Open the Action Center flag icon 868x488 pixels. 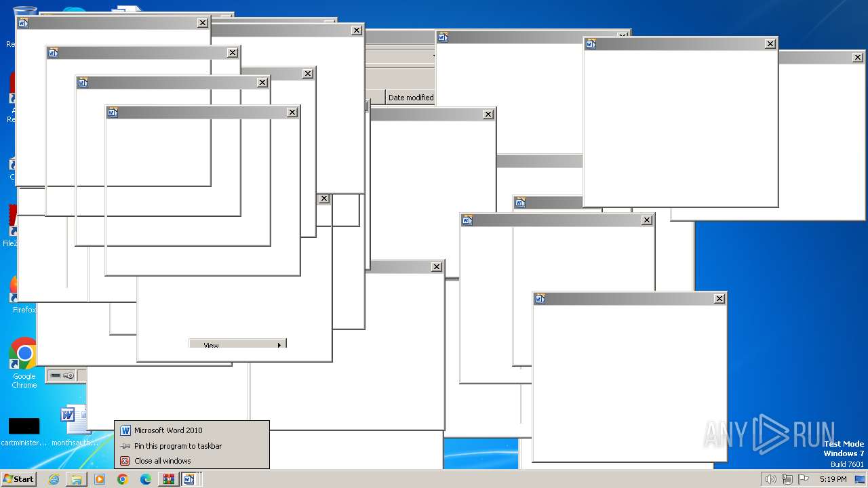[x=804, y=479]
